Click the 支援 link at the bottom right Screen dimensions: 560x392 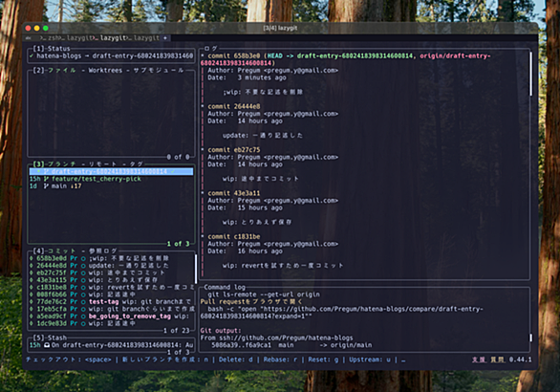479,359
